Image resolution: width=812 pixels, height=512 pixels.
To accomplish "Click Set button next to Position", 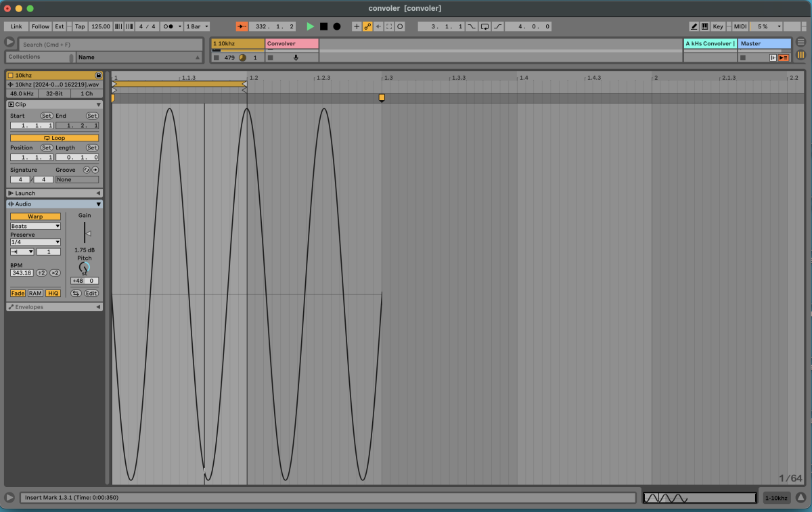I will 47,147.
